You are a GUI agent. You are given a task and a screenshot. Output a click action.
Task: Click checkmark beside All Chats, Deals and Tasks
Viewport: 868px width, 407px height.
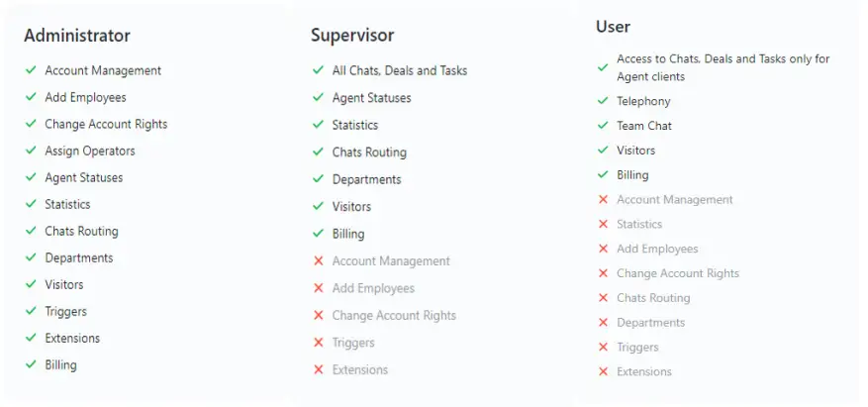[x=318, y=70]
